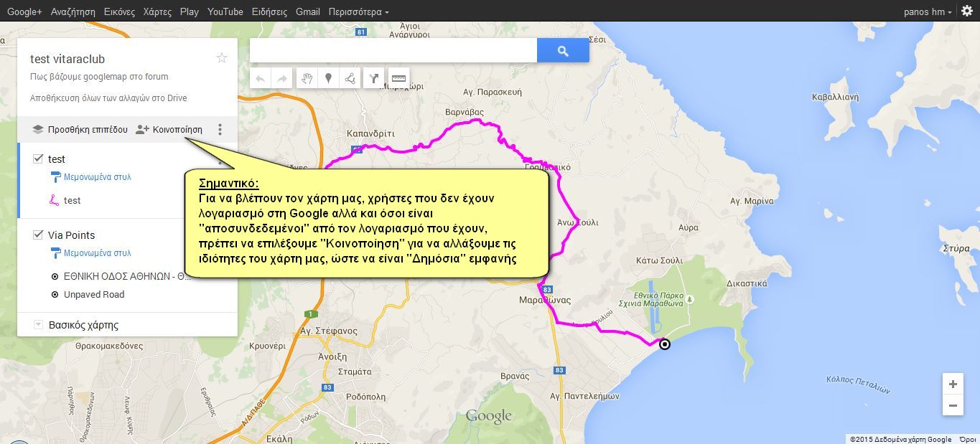This screenshot has width=980, height=444.
Task: Open Play from the top bar
Action: click(190, 11)
